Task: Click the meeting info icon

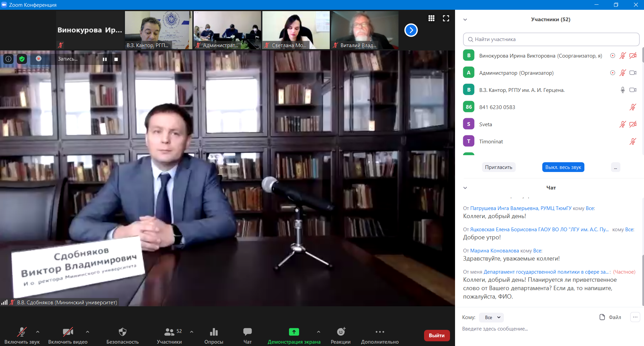Action: [x=8, y=59]
